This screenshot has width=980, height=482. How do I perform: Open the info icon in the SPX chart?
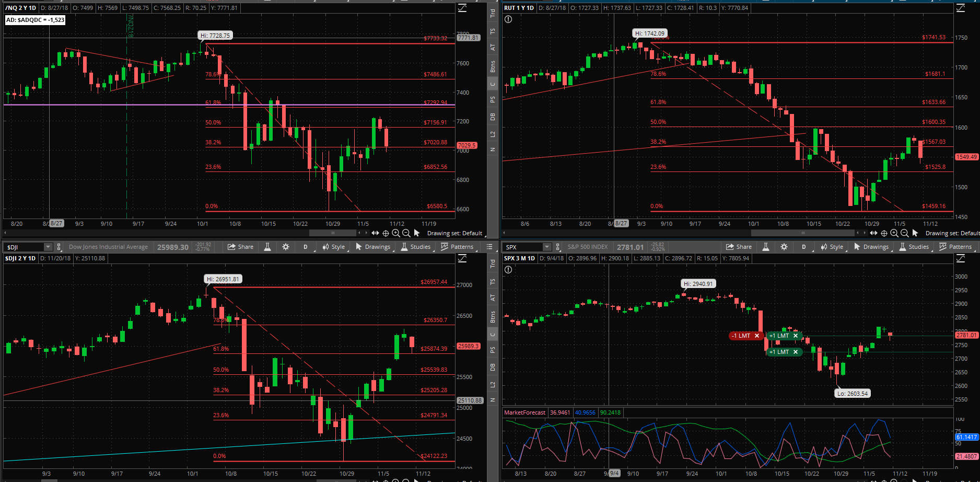tap(508, 270)
